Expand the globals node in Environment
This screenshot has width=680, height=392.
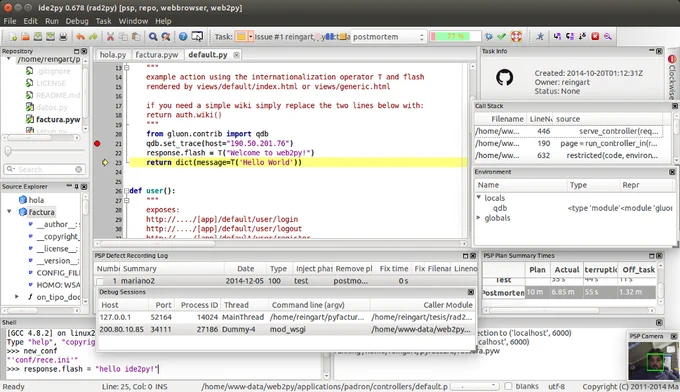479,218
